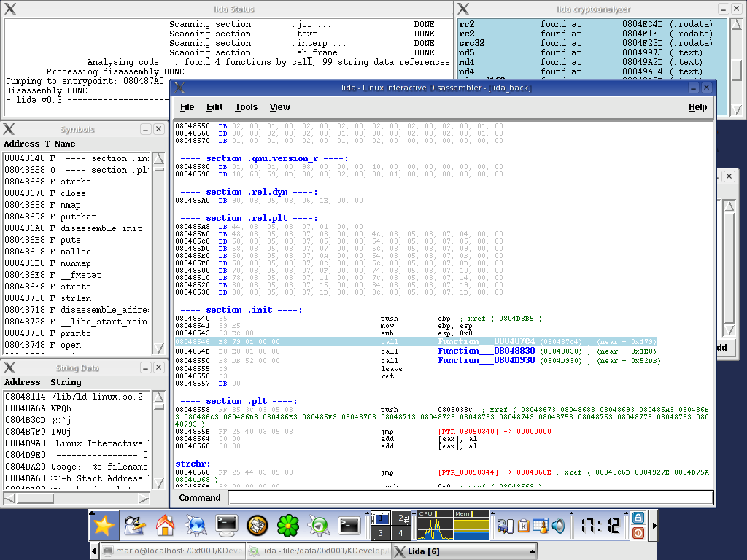
Task: Select __libc_start_main in the Symbols list
Action: tap(104, 322)
